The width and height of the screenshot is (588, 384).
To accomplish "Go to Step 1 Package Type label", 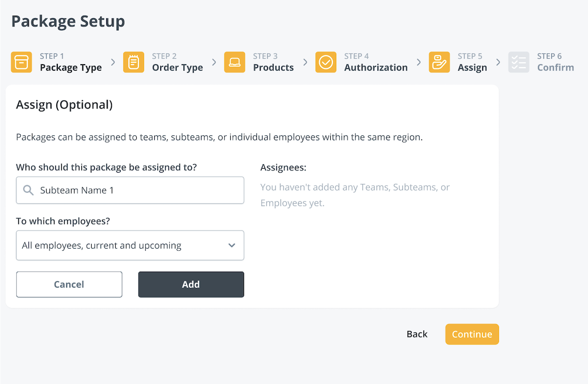I will [x=71, y=67].
